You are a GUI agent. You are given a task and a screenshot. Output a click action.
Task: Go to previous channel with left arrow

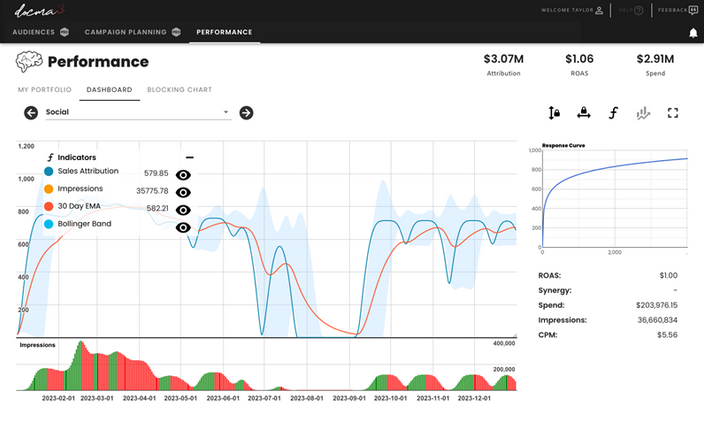pyautogui.click(x=31, y=113)
